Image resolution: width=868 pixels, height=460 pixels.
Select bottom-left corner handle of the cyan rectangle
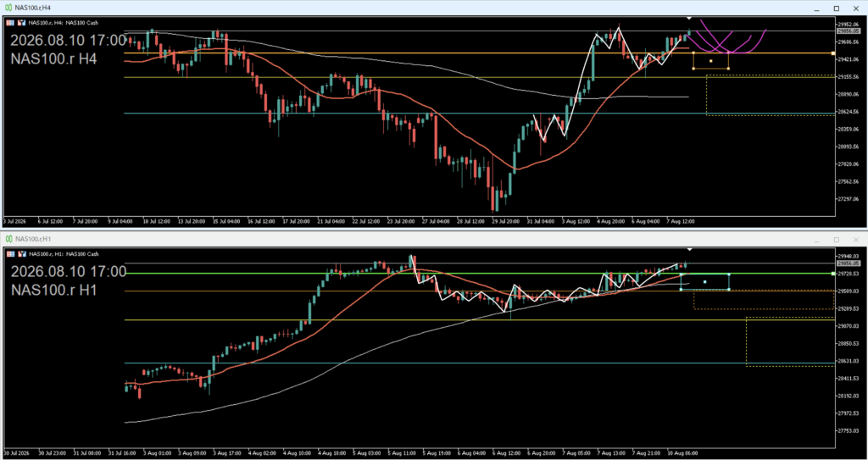click(681, 290)
